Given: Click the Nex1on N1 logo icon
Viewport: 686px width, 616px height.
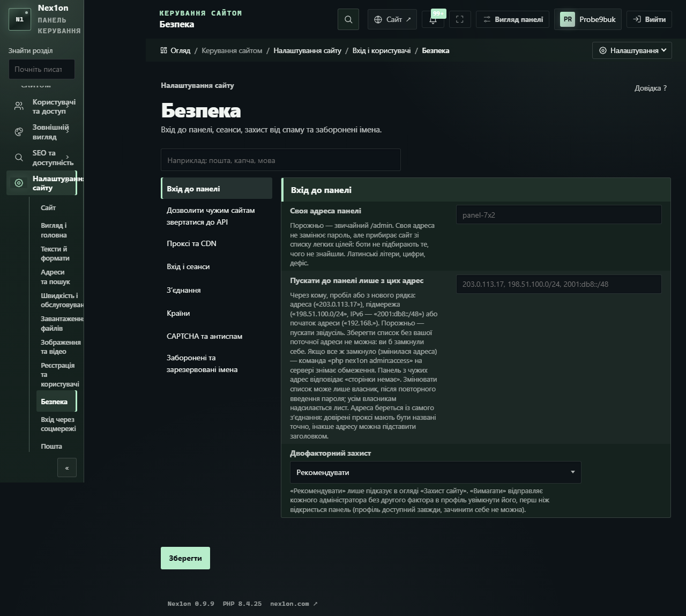Looking at the screenshot, I should 20,19.
